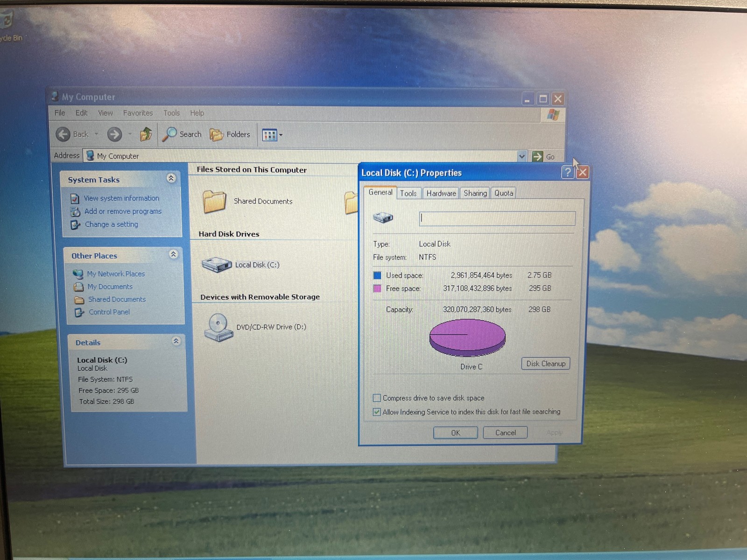Screen dimensions: 747x560
Task: Click the View system information icon
Action: 75,199
